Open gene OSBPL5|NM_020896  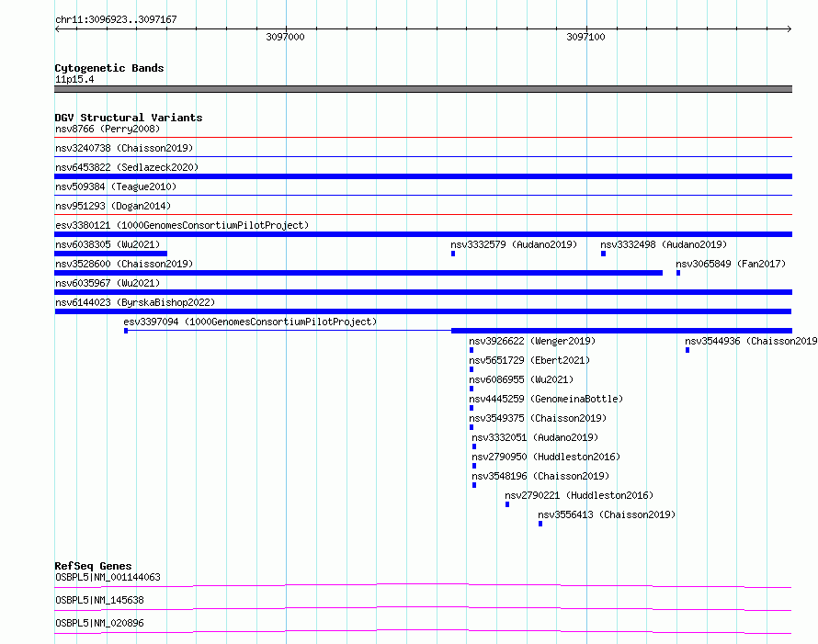click(x=99, y=623)
